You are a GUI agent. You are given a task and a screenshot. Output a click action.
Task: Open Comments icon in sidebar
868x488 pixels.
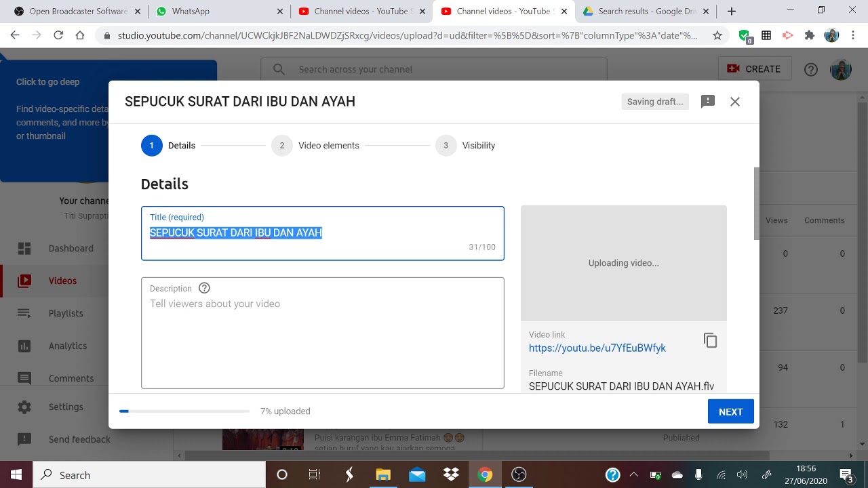(x=24, y=378)
